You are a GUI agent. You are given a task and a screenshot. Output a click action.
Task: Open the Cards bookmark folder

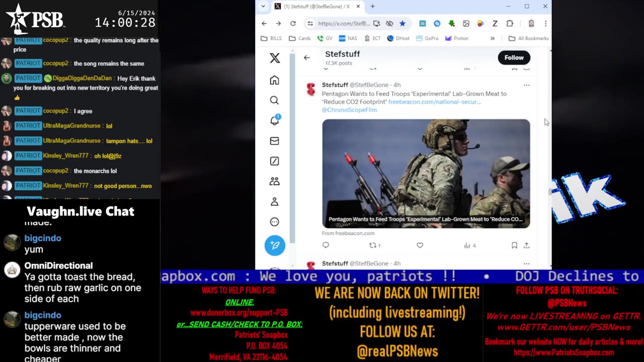(300, 38)
